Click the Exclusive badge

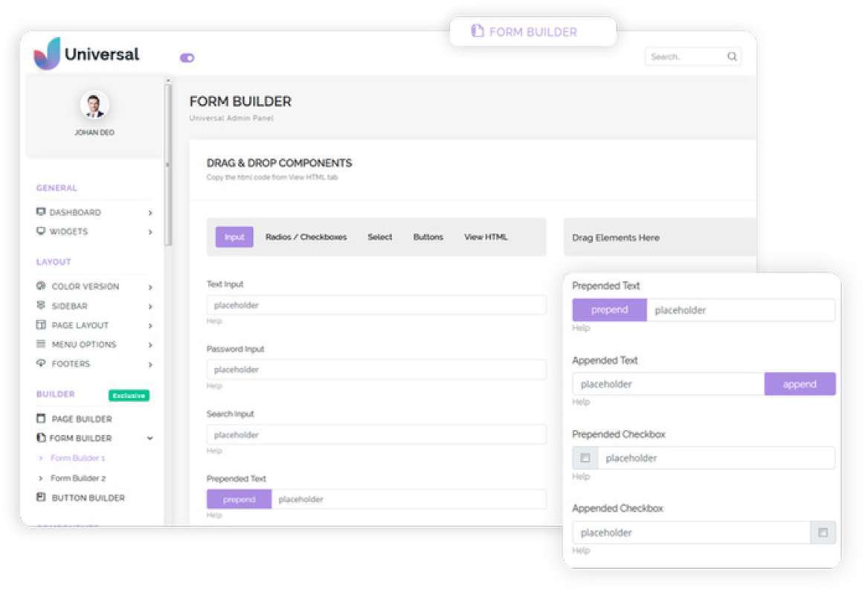(x=129, y=395)
